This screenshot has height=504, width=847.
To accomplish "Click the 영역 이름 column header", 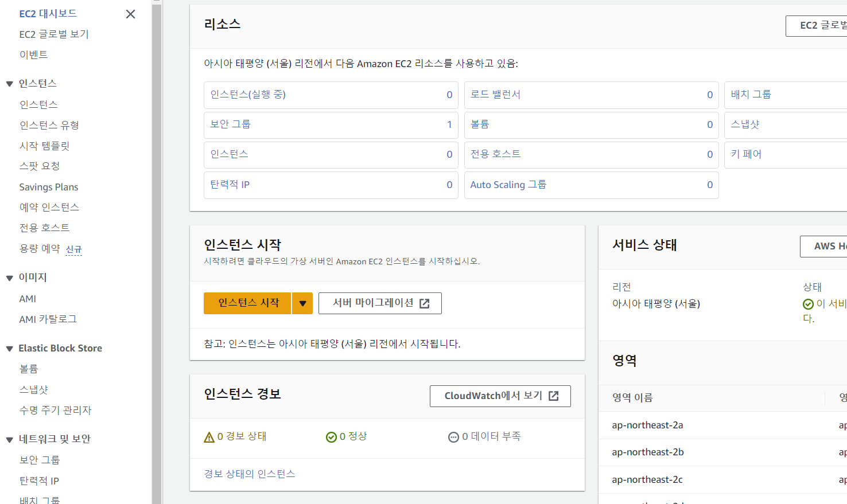I will click(632, 398).
